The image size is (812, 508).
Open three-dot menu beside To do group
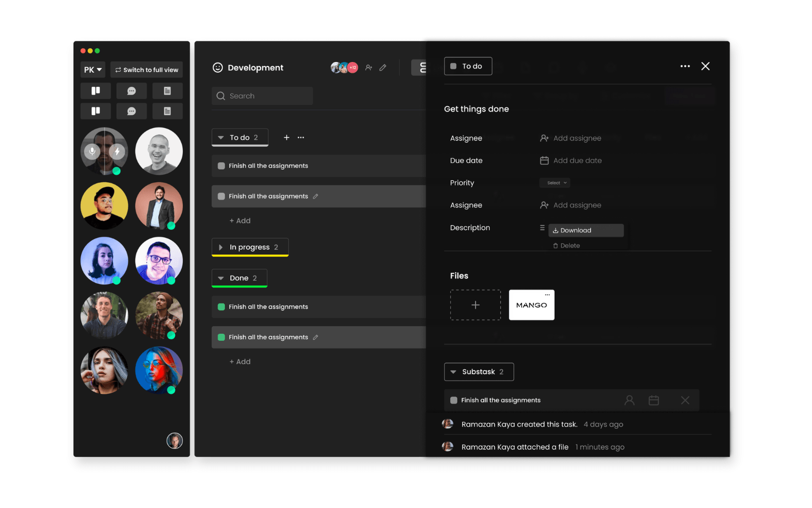point(301,138)
